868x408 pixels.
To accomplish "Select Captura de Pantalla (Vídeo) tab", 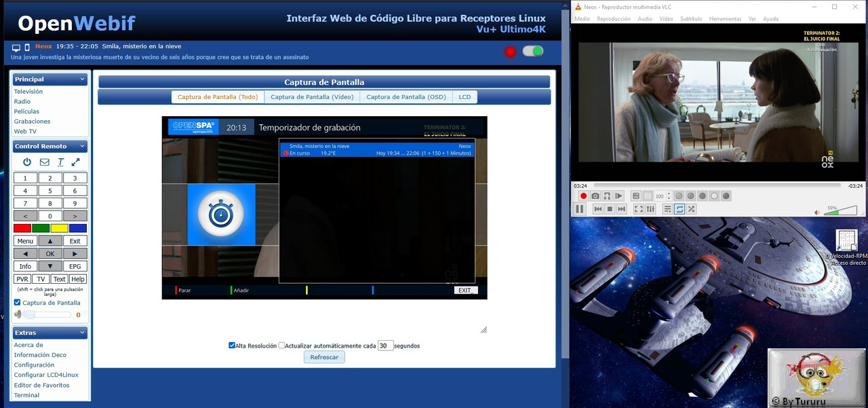I will pos(312,97).
